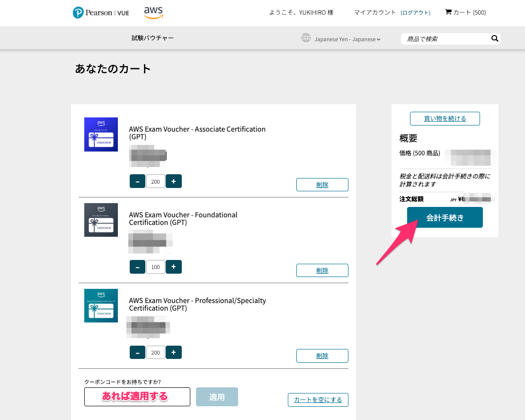Screen dimensions: 525x420
Task: Open Japanese Yen - Japanese dropdown
Action: 347,39
